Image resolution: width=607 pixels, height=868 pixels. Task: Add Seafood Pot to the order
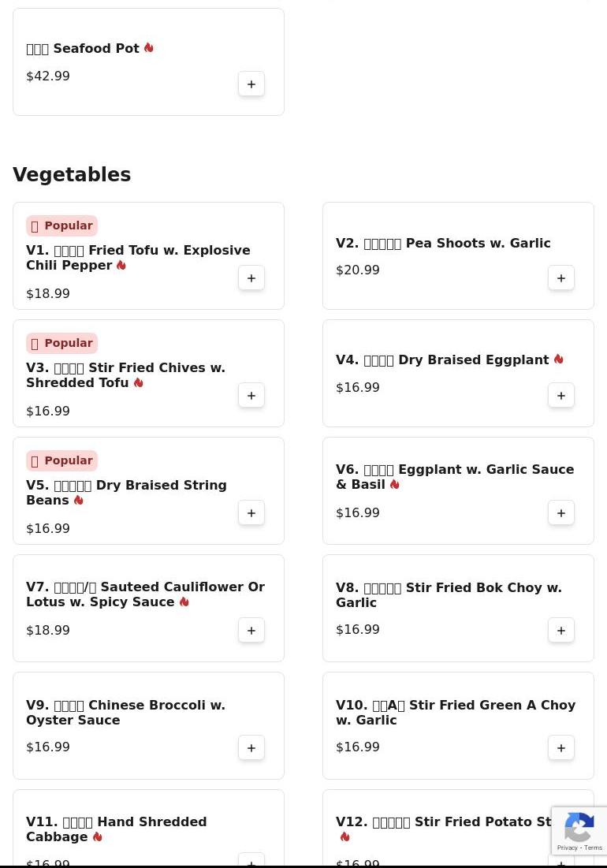pyautogui.click(x=251, y=84)
